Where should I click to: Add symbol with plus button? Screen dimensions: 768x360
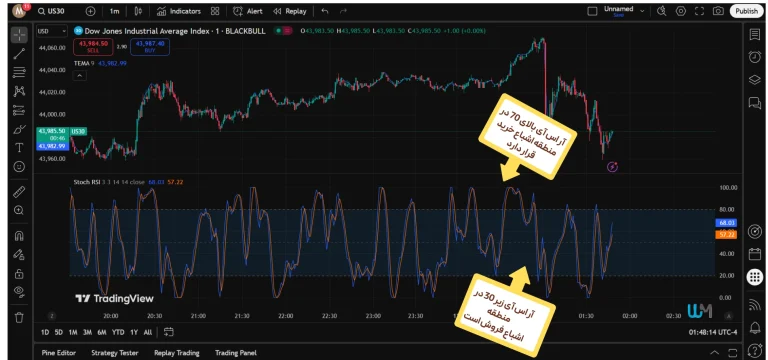click(90, 11)
